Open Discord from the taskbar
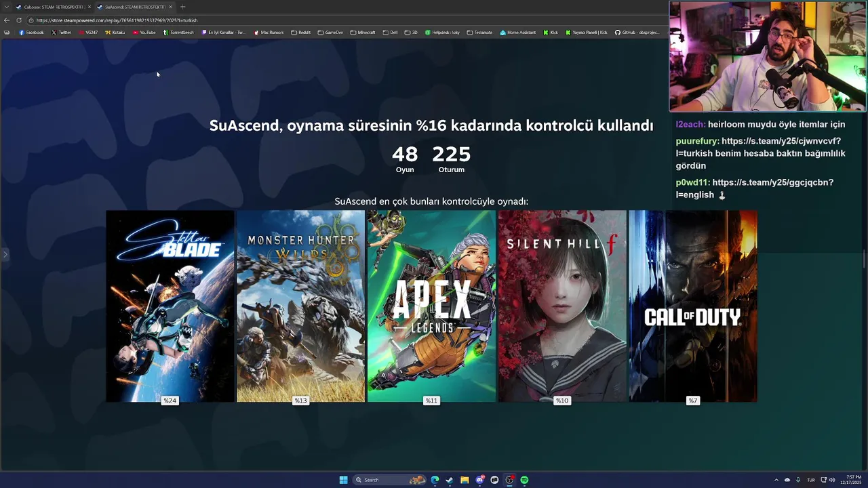This screenshot has height=488, width=868. tap(479, 480)
